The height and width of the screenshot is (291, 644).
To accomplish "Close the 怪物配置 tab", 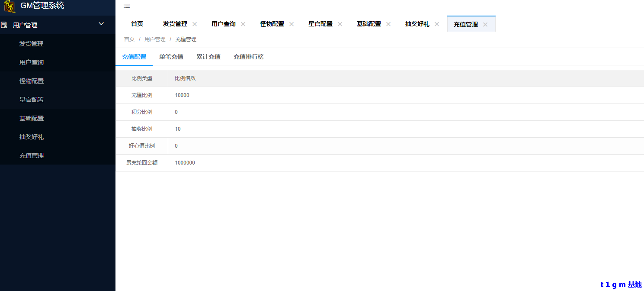I will click(x=292, y=24).
